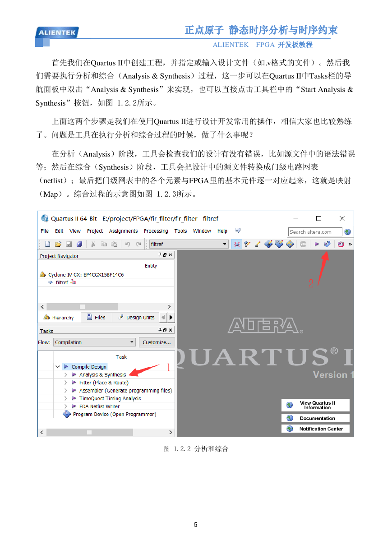The height and width of the screenshot is (554, 392).
Task: Pin the Tasks panel
Action: [x=160, y=330]
